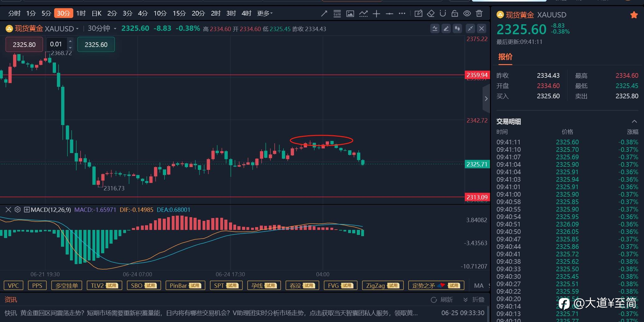Click the ZigZag indicator button
This screenshot has width=644, height=322.
383,285
